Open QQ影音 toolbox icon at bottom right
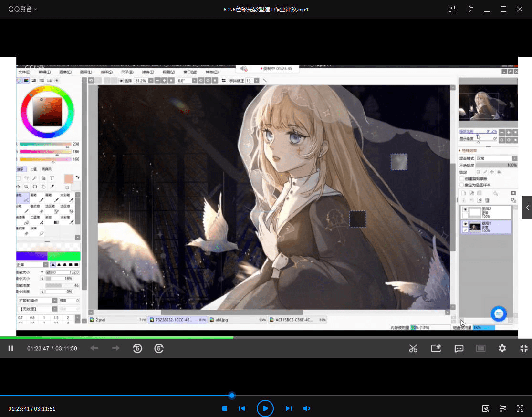 486,408
